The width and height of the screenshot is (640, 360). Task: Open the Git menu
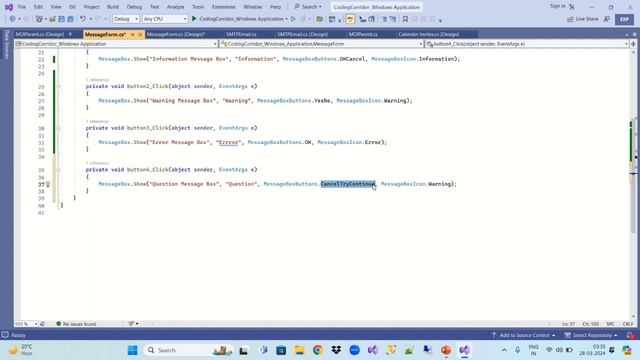tap(72, 7)
